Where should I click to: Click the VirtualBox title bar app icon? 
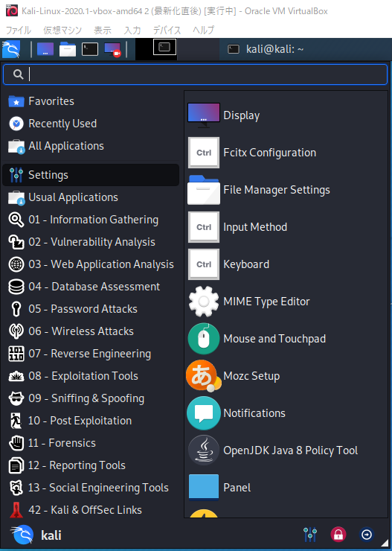[x=12, y=11]
